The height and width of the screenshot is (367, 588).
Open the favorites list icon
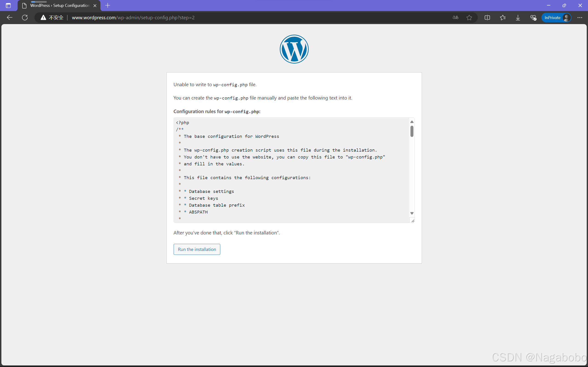pos(503,17)
